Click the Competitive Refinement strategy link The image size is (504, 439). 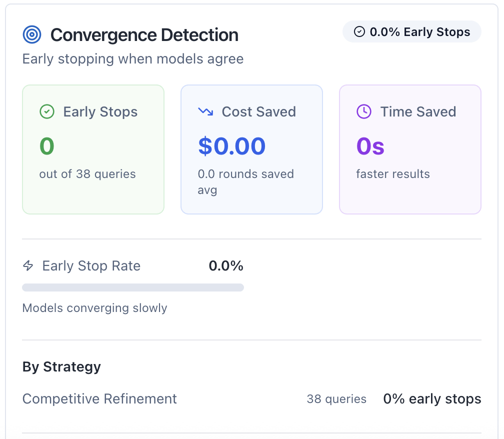(99, 399)
